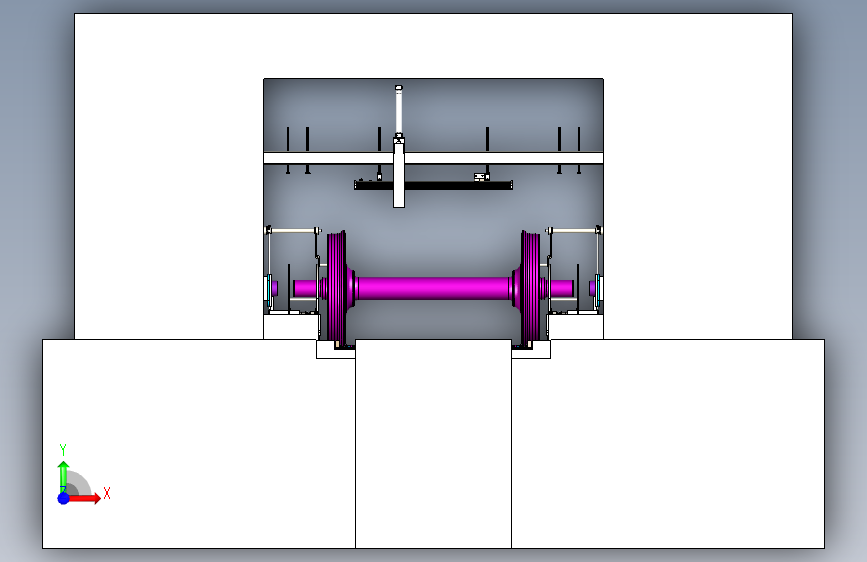Pick the left cyan end cap
The image size is (867, 562).
pyautogui.click(x=269, y=289)
